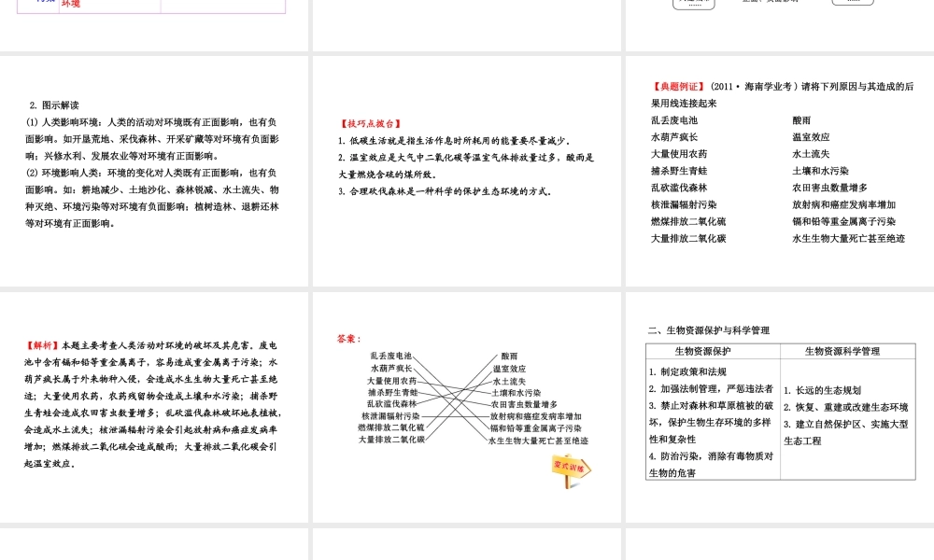Click the table header 生物资源保护
Screen dimensions: 934x560
tap(703, 351)
